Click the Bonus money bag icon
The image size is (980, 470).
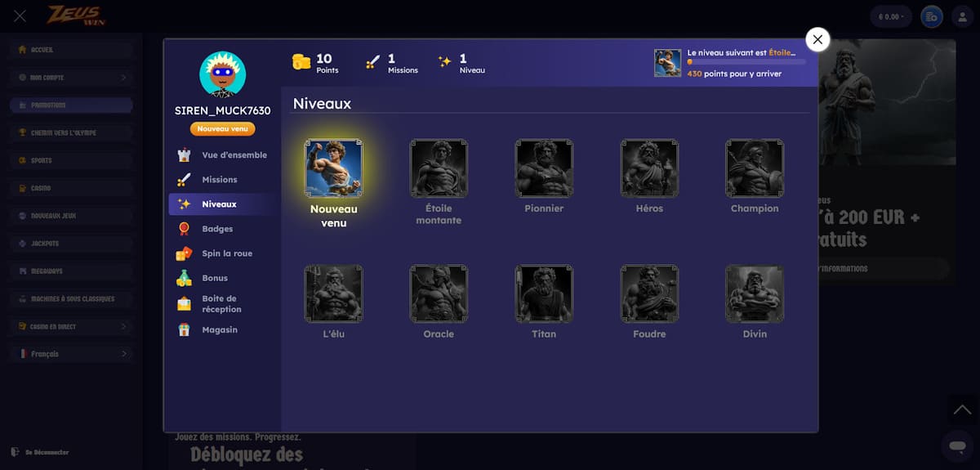click(x=184, y=278)
